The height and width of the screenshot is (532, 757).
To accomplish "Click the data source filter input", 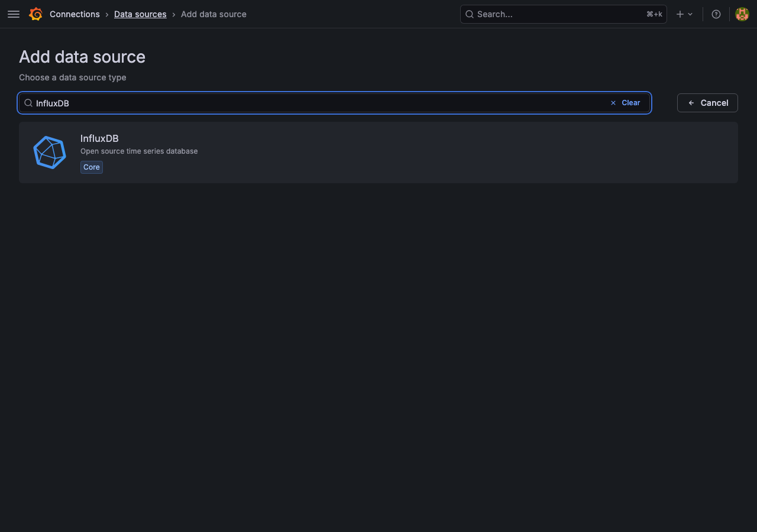I will (x=335, y=103).
